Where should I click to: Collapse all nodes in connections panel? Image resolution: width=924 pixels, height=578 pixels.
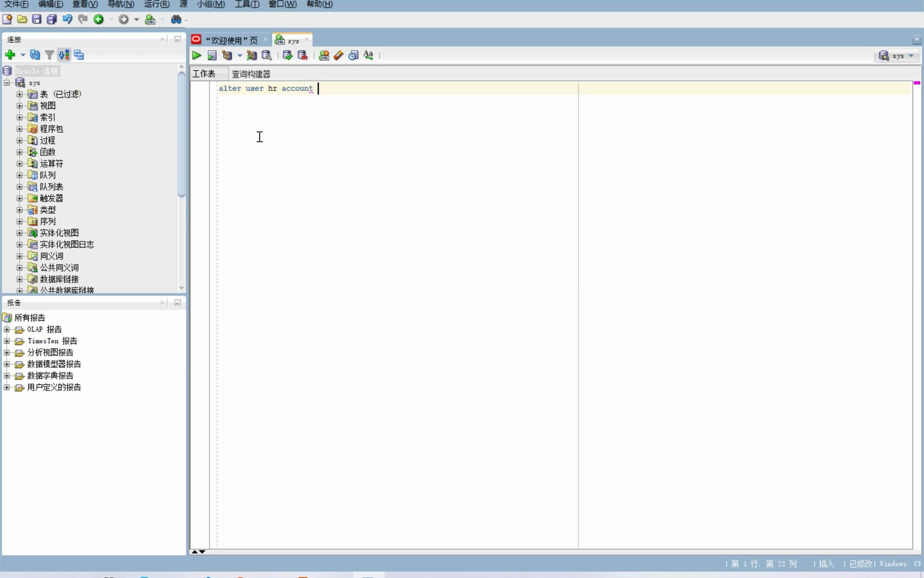tap(79, 55)
